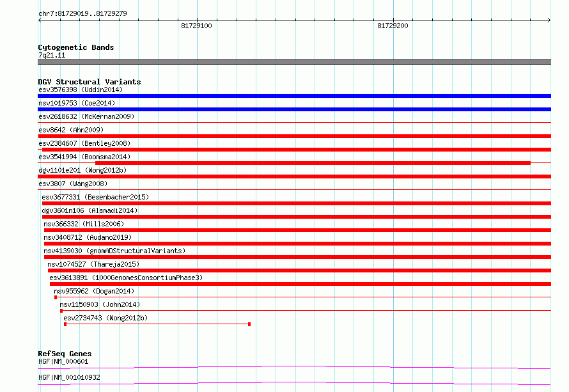Click esv2734743 (Wong2012b) label
Viewport: 569px width, 392px height.
[x=105, y=318]
